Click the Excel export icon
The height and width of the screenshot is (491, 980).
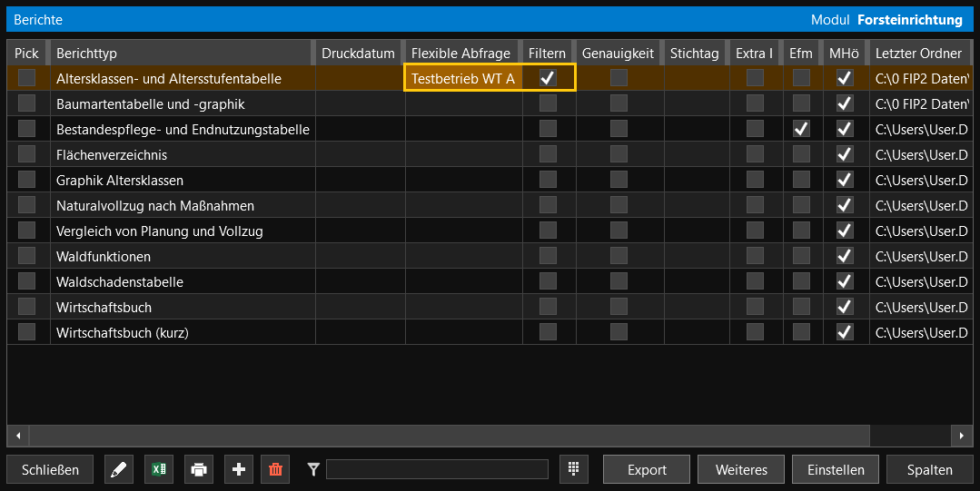(159, 469)
